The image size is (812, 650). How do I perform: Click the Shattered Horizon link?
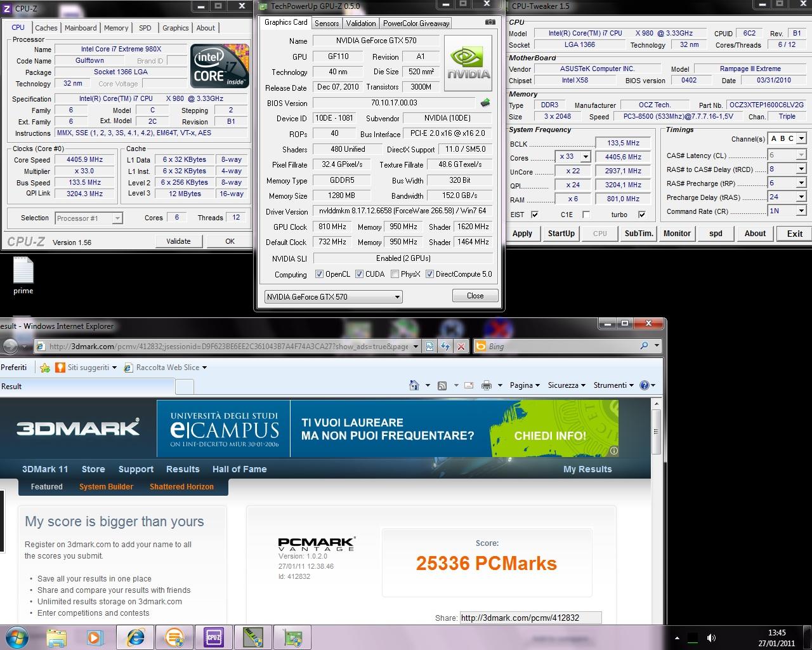click(x=181, y=487)
